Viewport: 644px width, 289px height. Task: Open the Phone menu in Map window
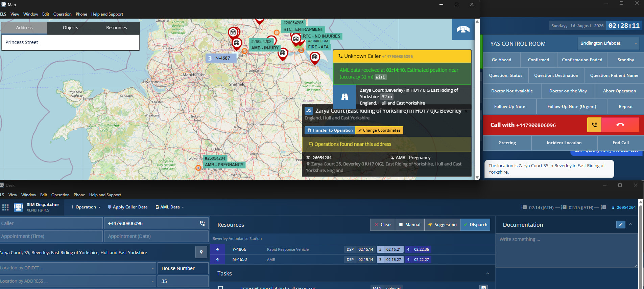[81, 14]
